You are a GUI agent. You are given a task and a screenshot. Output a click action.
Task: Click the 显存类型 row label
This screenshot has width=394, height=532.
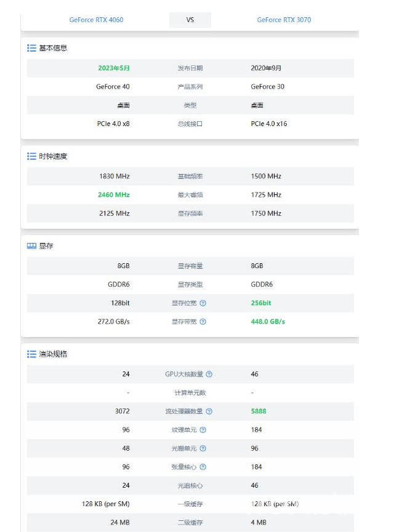pos(190,284)
